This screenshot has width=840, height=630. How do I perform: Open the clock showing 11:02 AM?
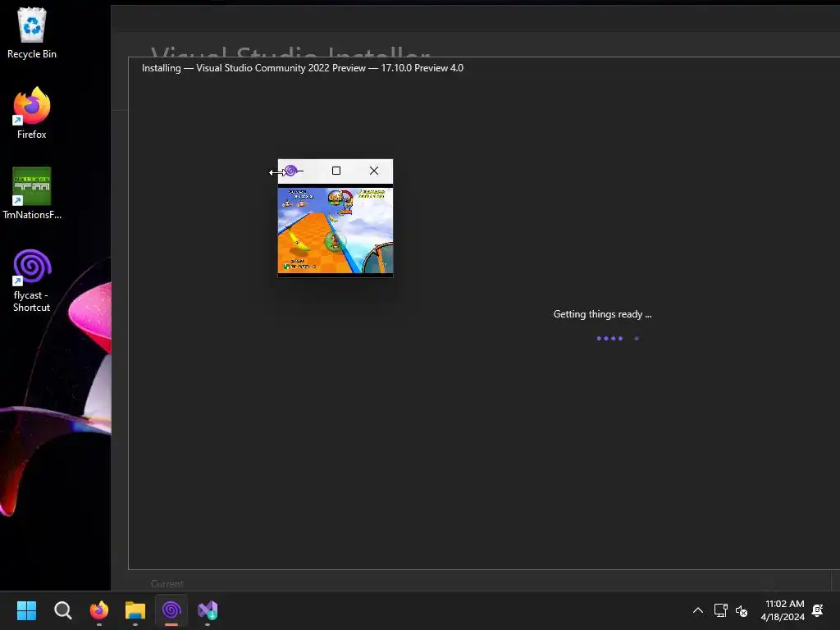[783, 610]
